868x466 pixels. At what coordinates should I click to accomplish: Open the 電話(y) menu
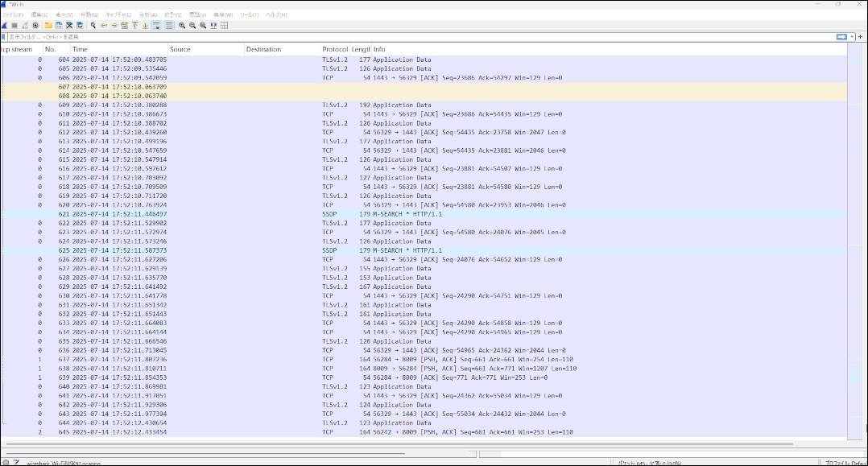197,15
